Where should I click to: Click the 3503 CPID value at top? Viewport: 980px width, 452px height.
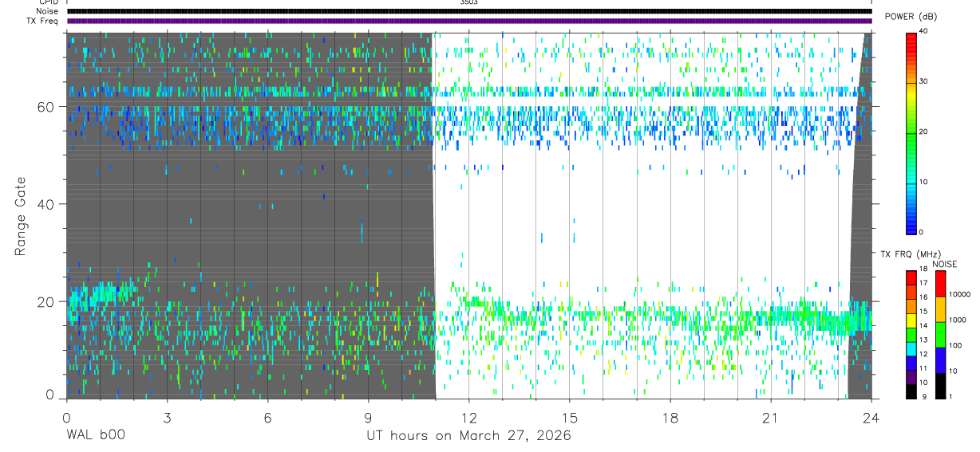[x=468, y=2]
